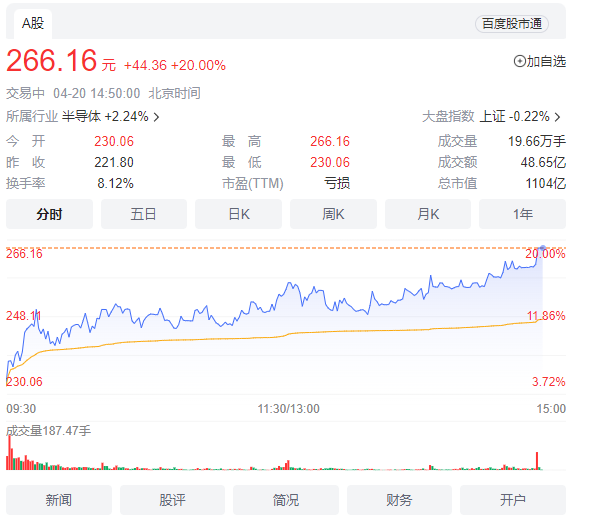Open the 百度股市通 badge link
This screenshot has height=524, width=605.
pyautogui.click(x=512, y=24)
